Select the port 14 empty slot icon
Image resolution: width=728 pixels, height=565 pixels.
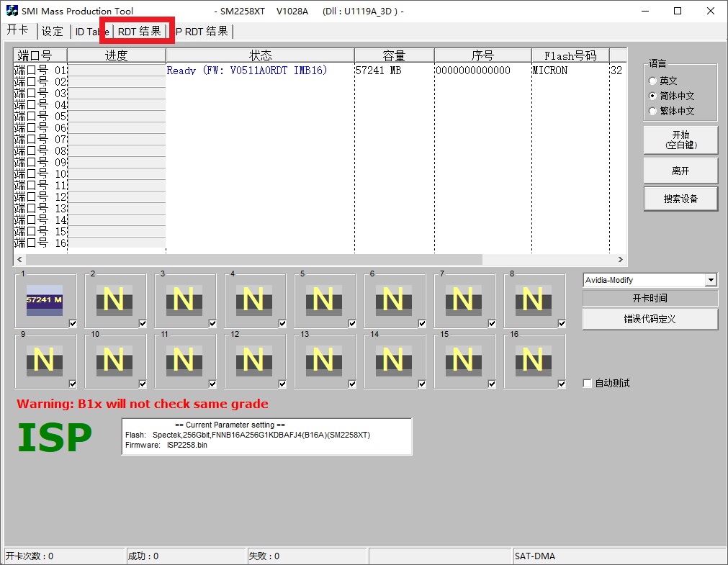click(x=393, y=360)
